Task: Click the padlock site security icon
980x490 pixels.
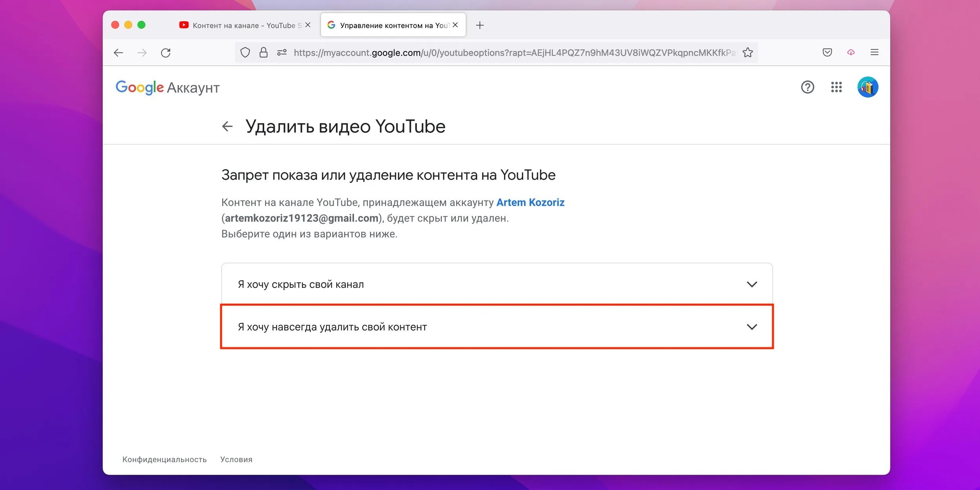Action: click(x=263, y=53)
